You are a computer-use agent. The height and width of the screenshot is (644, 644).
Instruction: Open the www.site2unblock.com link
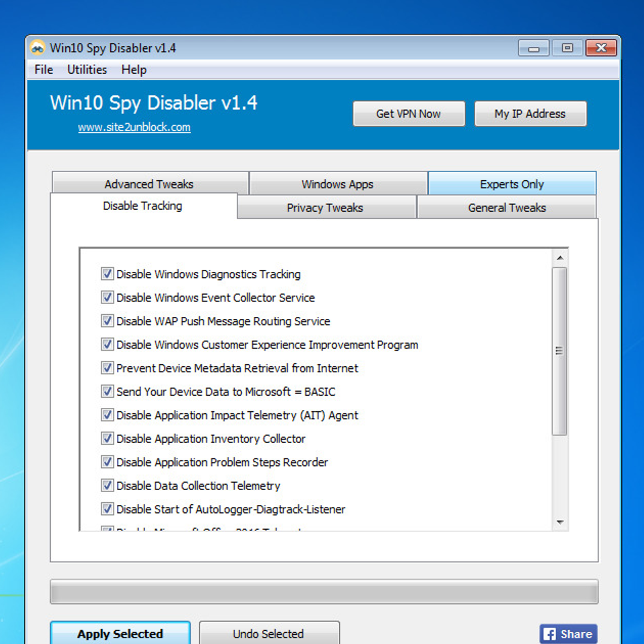(x=134, y=127)
